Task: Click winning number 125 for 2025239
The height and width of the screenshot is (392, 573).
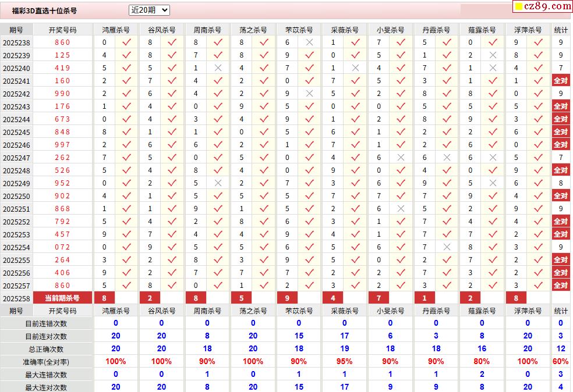Action: (x=62, y=55)
